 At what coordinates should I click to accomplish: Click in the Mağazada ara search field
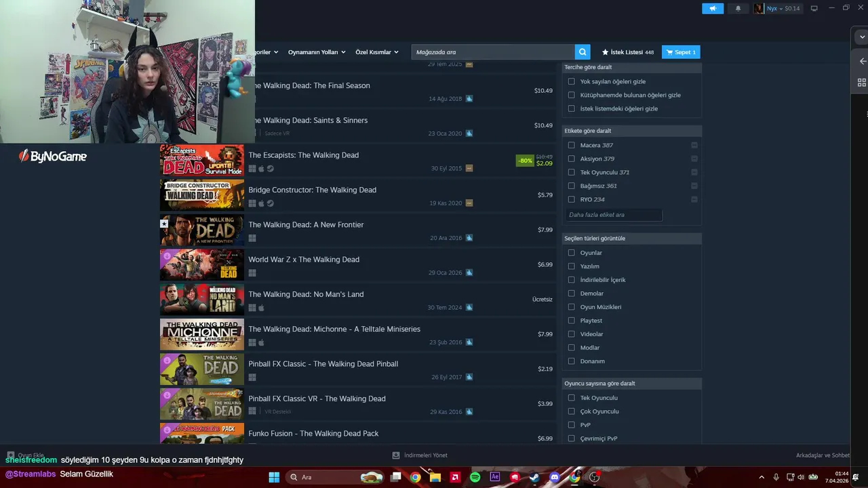(493, 52)
